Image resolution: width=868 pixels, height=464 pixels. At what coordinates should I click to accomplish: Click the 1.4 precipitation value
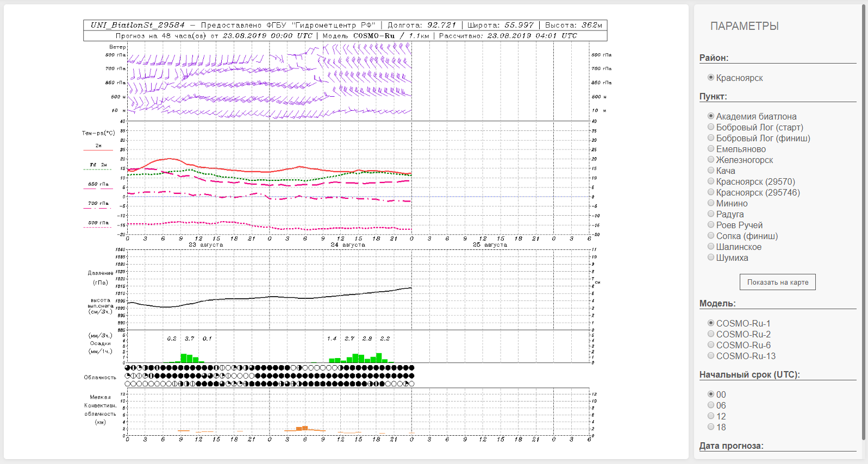pyautogui.click(x=332, y=338)
